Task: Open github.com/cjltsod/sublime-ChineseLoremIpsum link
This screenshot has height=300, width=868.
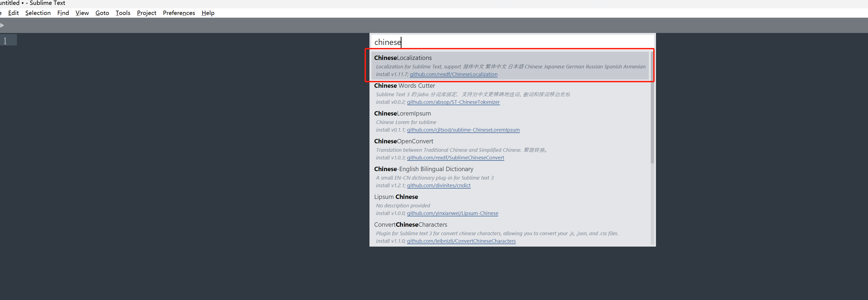Action: pos(463,130)
